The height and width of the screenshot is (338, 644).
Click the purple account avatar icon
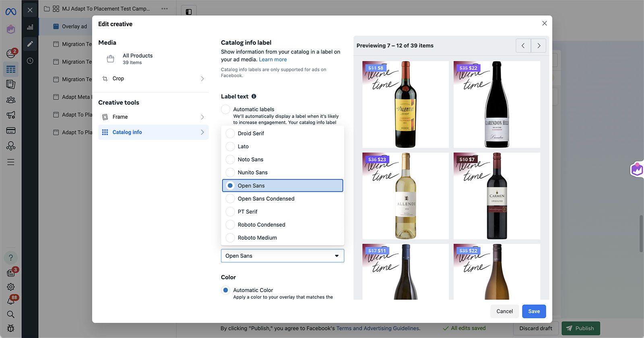pos(11,29)
